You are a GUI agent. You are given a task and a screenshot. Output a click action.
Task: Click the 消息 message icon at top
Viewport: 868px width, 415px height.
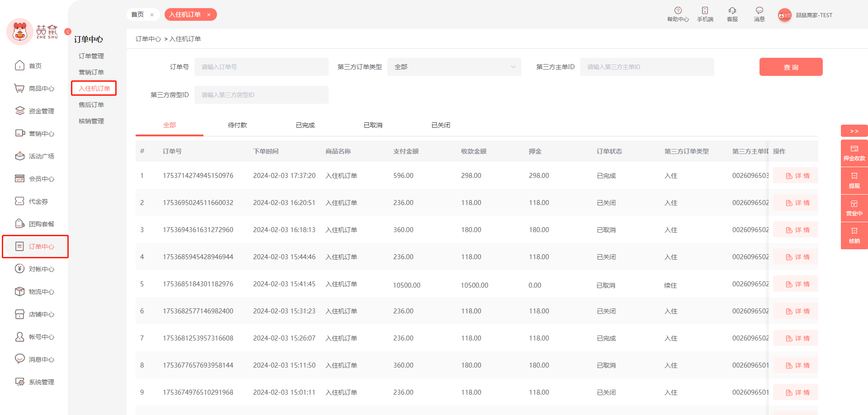tap(759, 10)
